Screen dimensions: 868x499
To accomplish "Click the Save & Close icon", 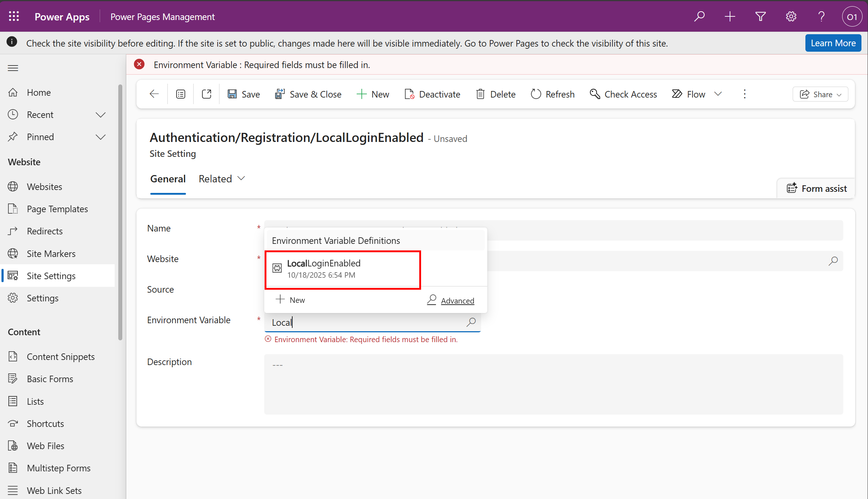I will click(280, 94).
